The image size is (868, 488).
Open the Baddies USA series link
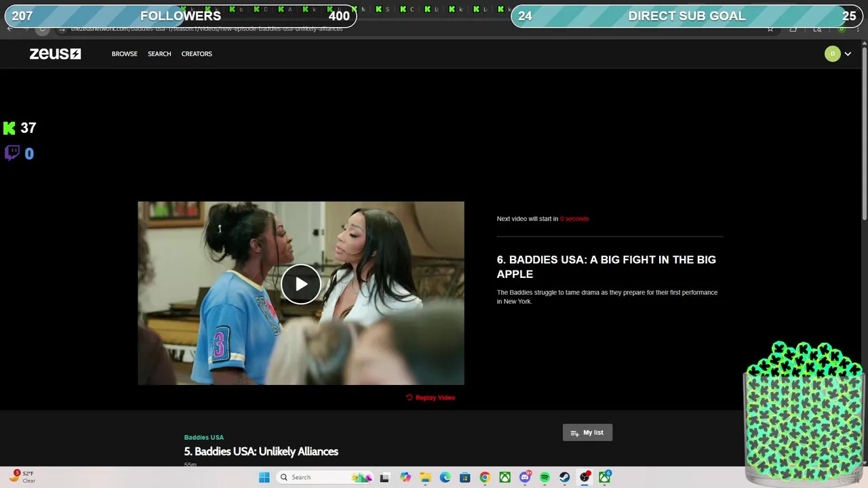coord(203,437)
